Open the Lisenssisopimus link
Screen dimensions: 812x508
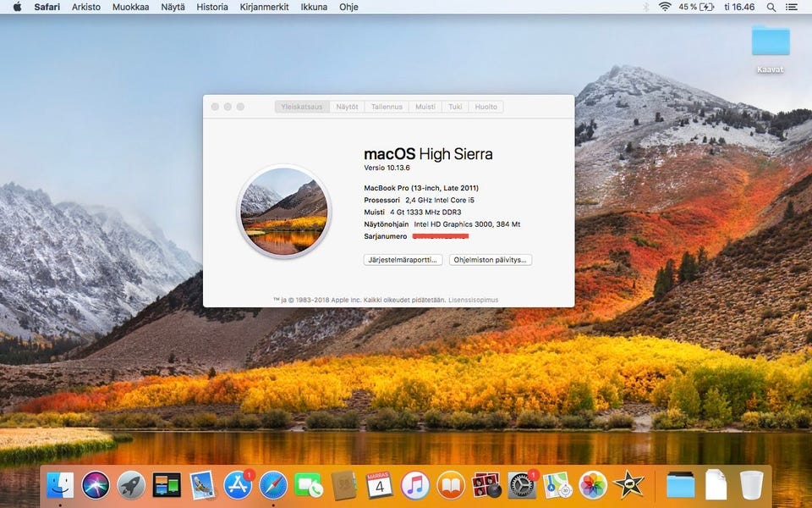point(474,300)
